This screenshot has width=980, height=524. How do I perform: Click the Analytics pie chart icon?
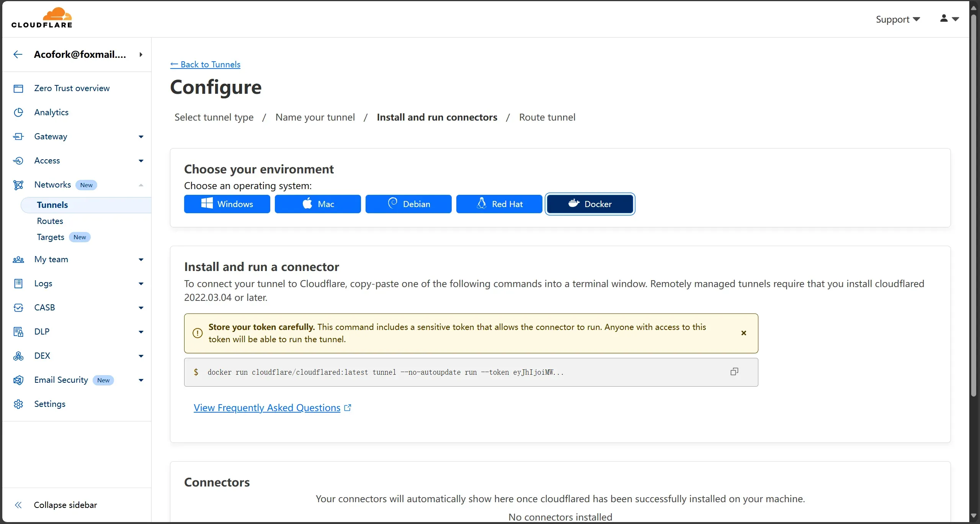coord(18,113)
